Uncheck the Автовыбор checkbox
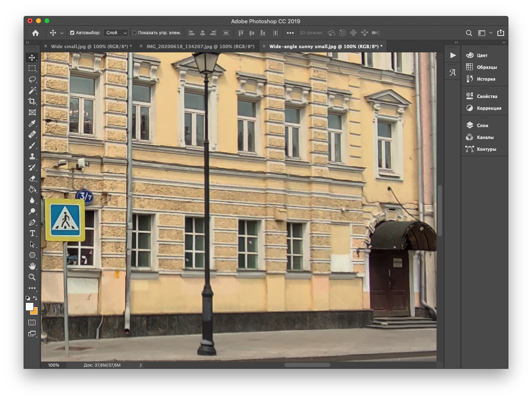Viewport: 532px width, 400px height. (x=72, y=33)
